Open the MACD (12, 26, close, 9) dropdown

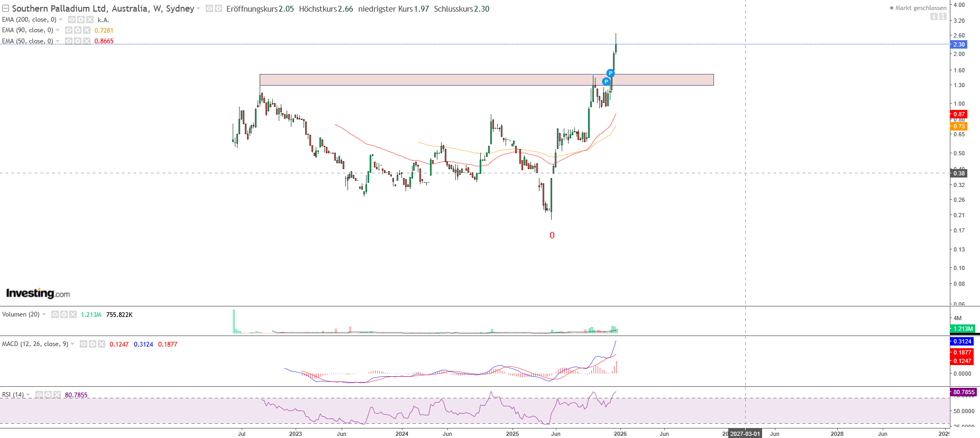point(72,344)
